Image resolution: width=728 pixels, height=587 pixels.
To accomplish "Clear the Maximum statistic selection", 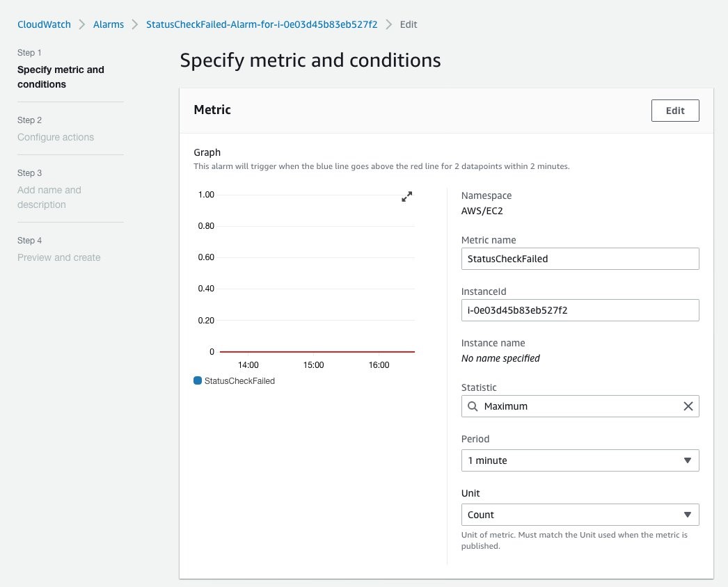I will click(688, 406).
